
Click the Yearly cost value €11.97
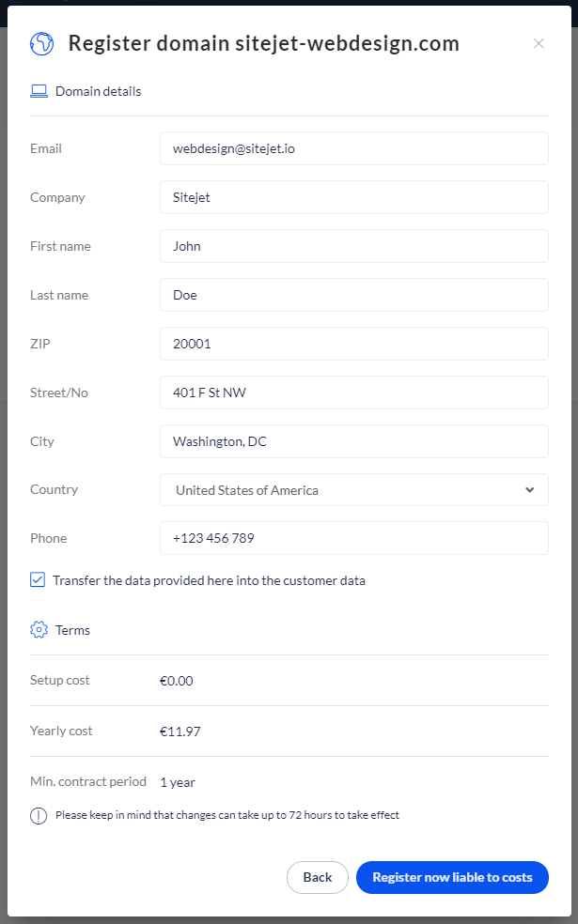click(180, 731)
